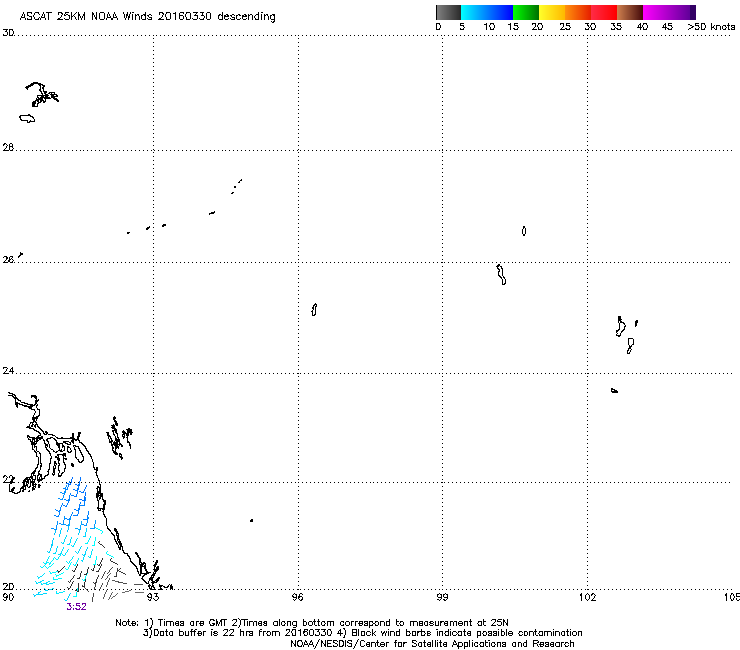This screenshot has height=650, width=740.
Task: Click the 'Data buffer is 22 hrs' note
Action: coord(362,633)
